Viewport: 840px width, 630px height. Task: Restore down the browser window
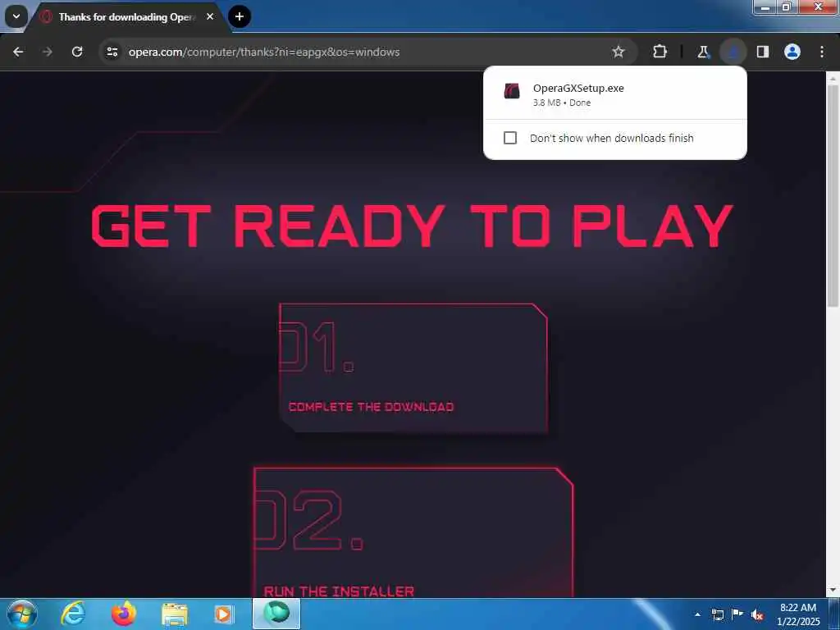coord(787,7)
